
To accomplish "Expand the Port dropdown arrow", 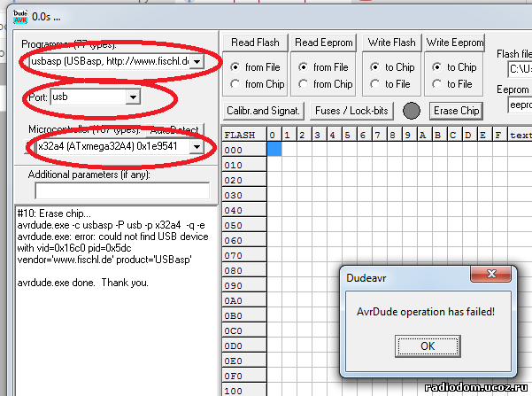I will pyautogui.click(x=133, y=97).
